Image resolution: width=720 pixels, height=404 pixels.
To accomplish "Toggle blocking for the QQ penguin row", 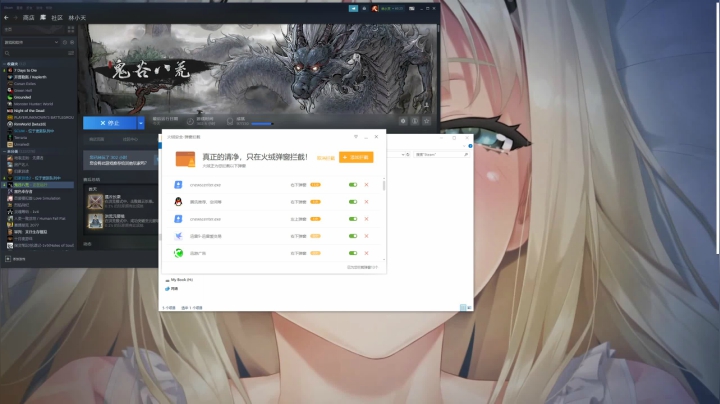I will tap(353, 202).
